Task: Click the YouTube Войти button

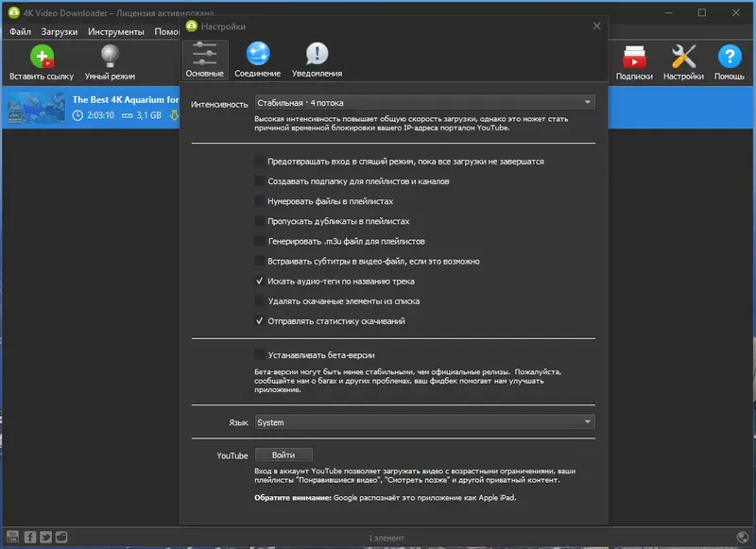Action: (x=283, y=455)
